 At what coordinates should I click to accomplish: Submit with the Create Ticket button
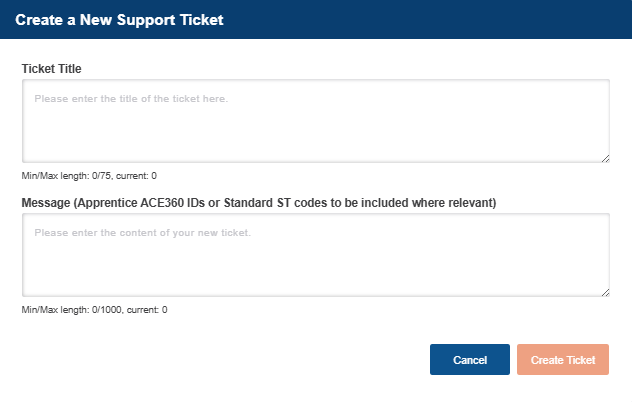(563, 360)
